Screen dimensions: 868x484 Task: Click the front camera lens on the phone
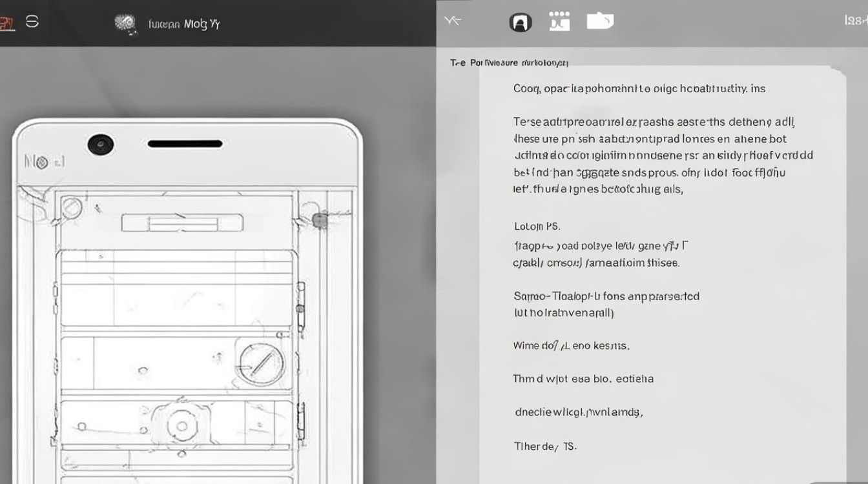101,144
